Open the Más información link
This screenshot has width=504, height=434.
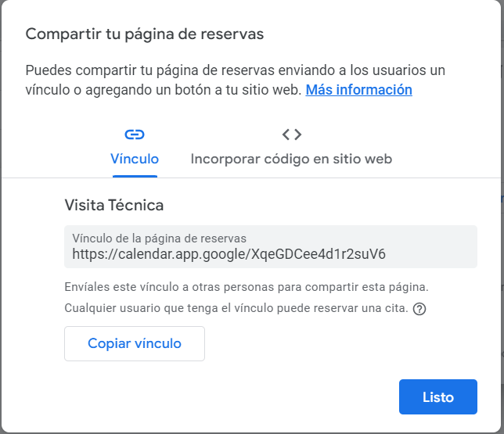[358, 90]
